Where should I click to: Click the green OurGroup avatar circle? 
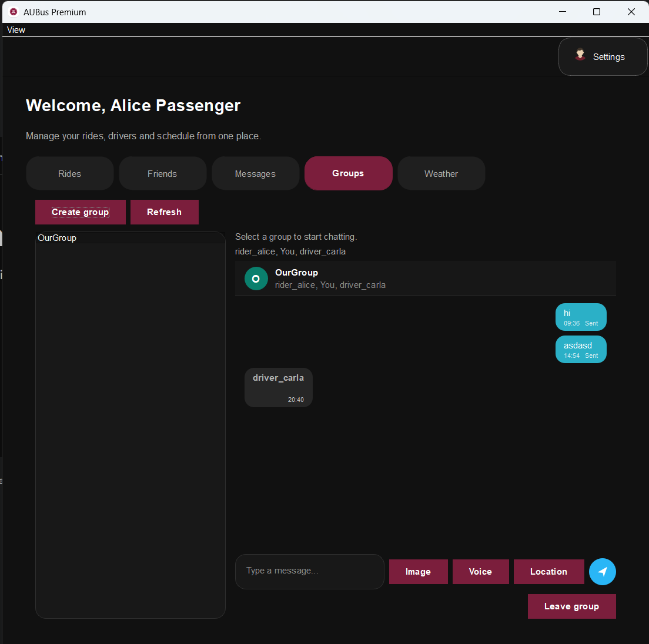pyautogui.click(x=256, y=279)
